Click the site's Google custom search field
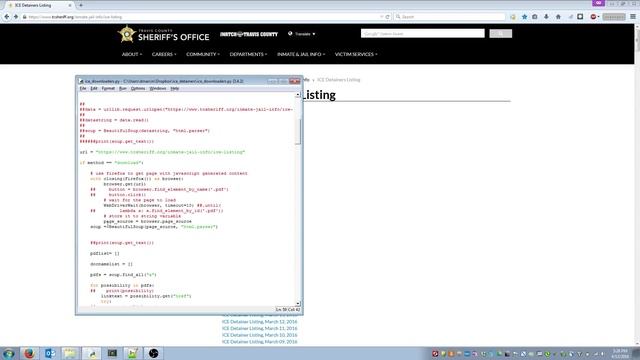640x360 pixels. coord(422,33)
